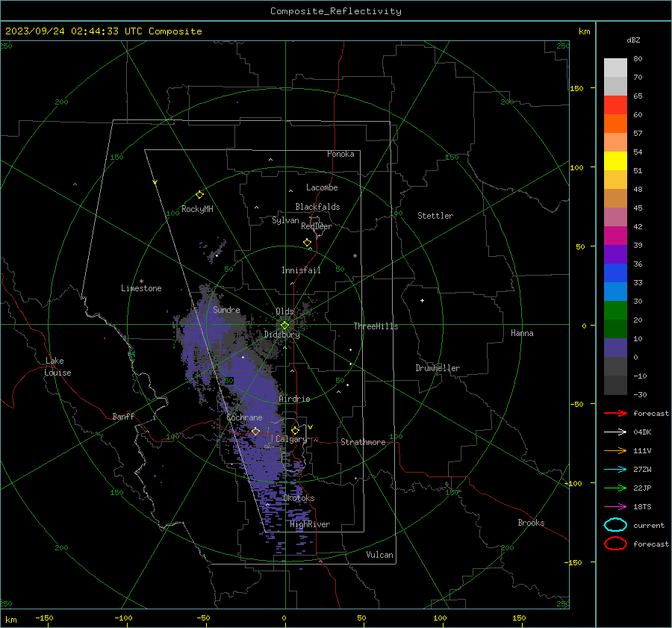Image resolution: width=672 pixels, height=628 pixels.
Task: Click the Didsbury label
Action: click(x=281, y=335)
